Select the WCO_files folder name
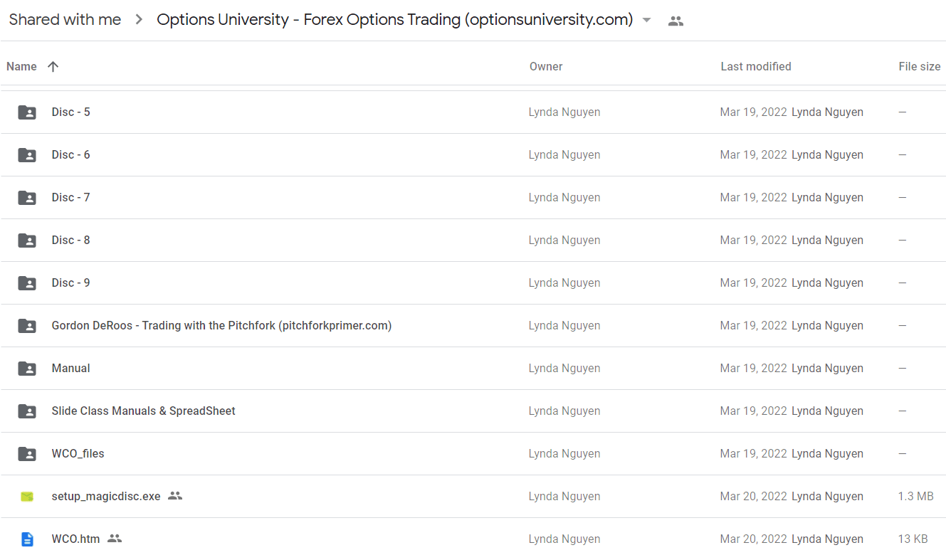946x560 pixels. pyautogui.click(x=78, y=453)
